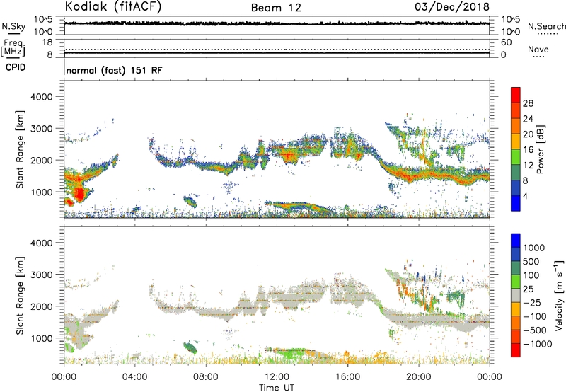The image size is (566, 392).
Task: Click '4000' on power panel range axis
Action: pyautogui.click(x=42, y=97)
